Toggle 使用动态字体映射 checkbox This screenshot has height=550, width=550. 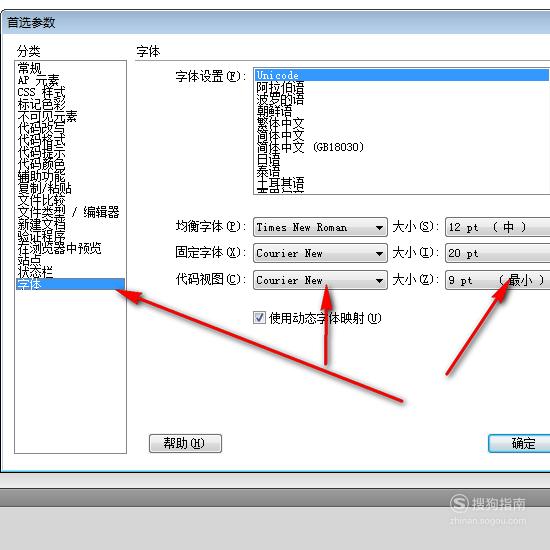259,318
